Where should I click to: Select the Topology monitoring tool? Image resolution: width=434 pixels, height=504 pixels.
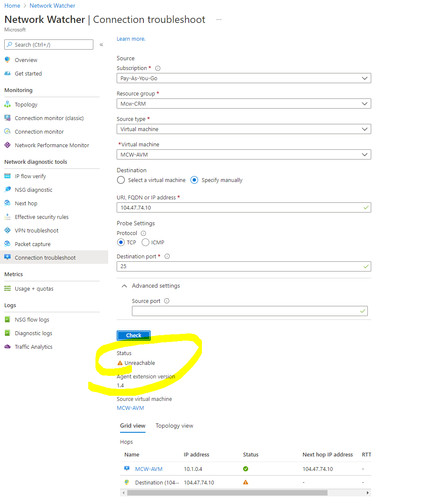click(x=26, y=104)
